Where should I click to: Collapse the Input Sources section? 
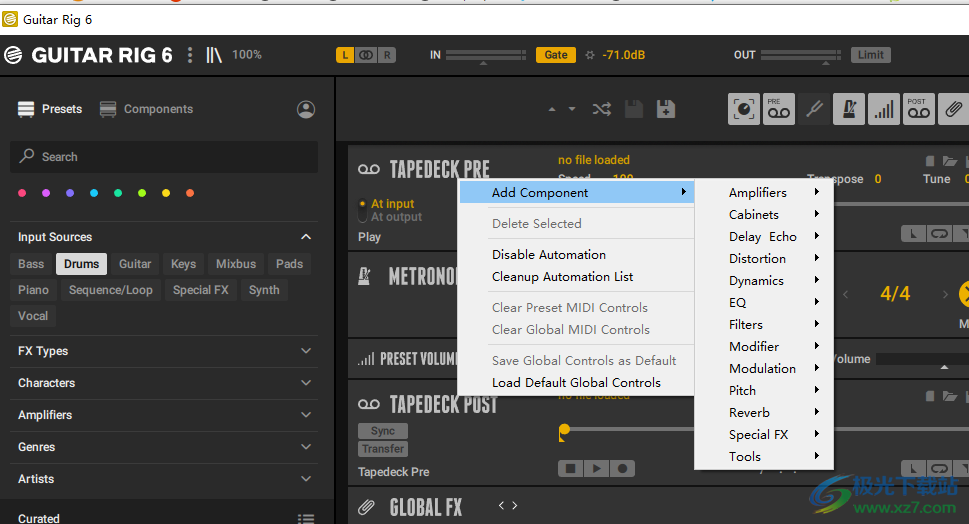click(306, 237)
